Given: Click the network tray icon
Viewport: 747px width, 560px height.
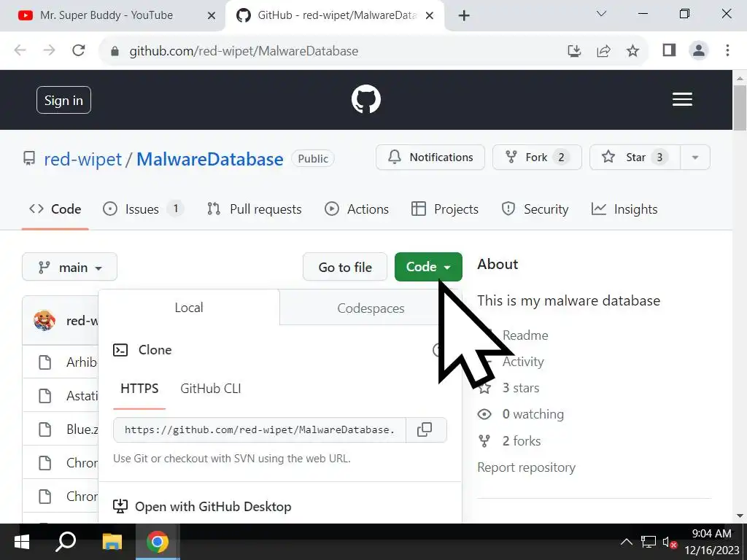Looking at the screenshot, I should pyautogui.click(x=648, y=542).
